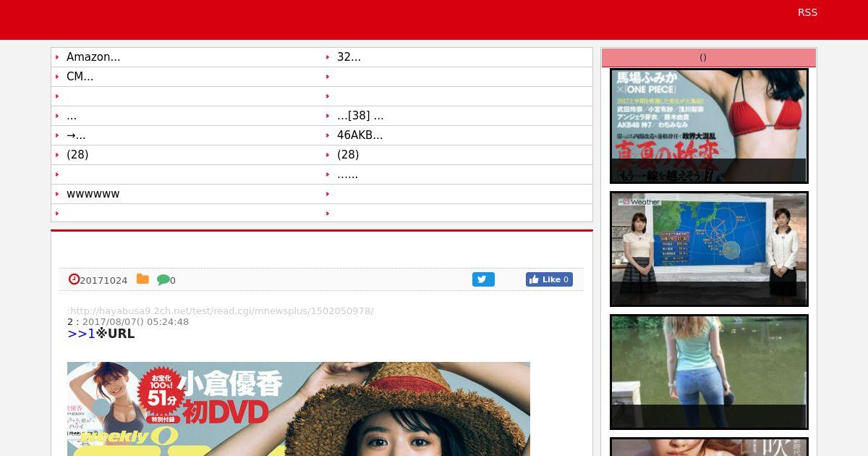Click the >>1 reply anchor

(x=81, y=334)
